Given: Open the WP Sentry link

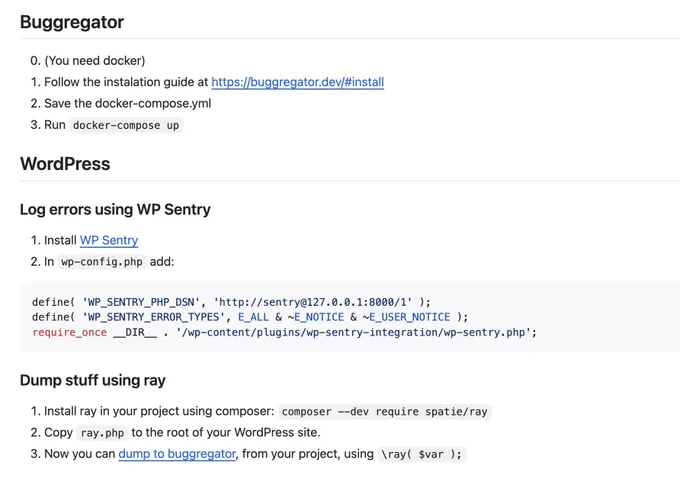Looking at the screenshot, I should pyautogui.click(x=109, y=240).
